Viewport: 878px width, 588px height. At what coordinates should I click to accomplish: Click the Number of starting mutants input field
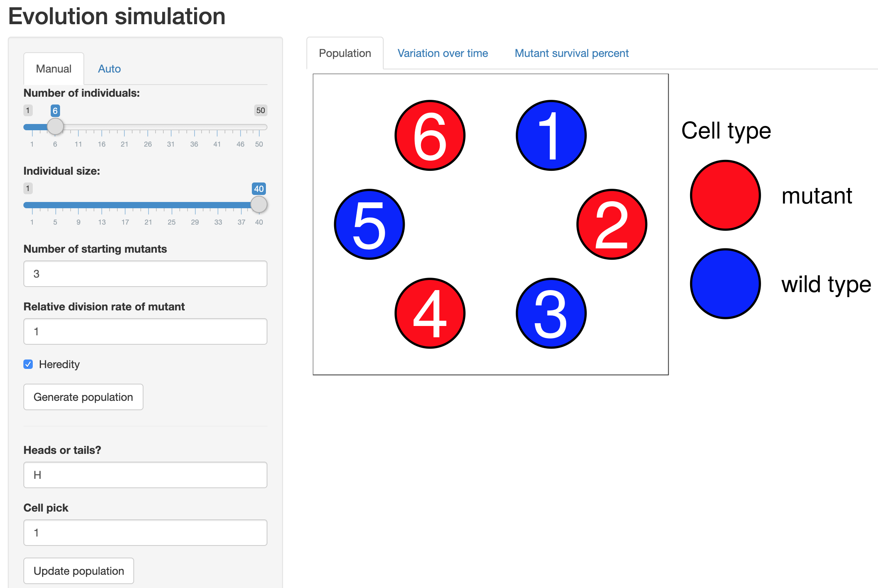coord(145,274)
